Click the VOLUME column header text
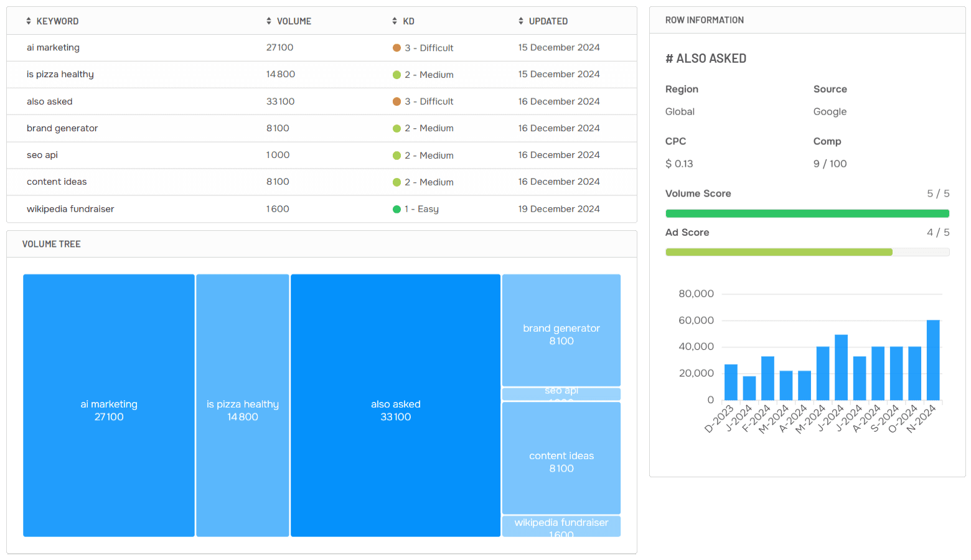 click(294, 21)
